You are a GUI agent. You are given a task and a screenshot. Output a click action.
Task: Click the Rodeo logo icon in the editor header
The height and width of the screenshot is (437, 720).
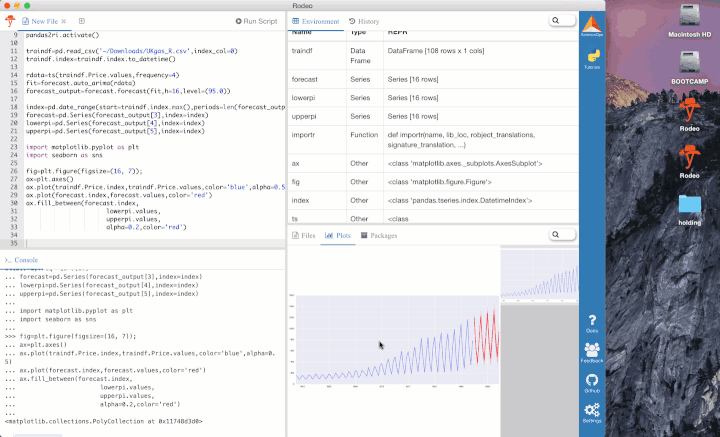tap(10, 21)
